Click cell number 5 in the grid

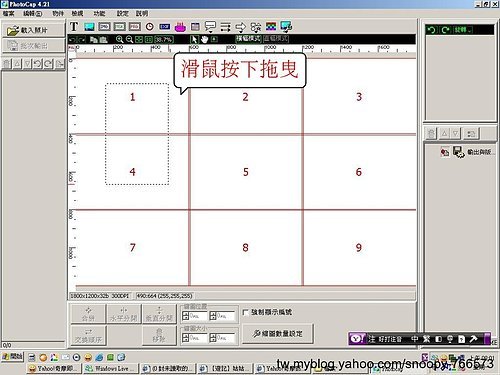tap(246, 172)
